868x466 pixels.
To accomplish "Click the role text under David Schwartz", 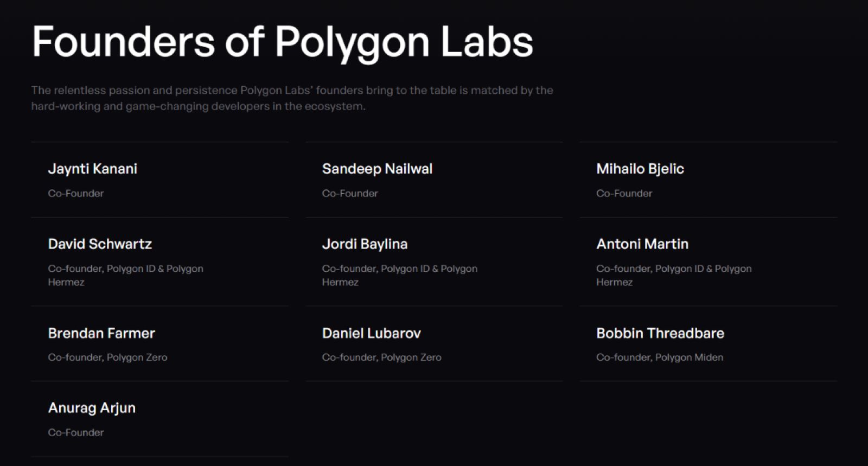I will [x=125, y=275].
